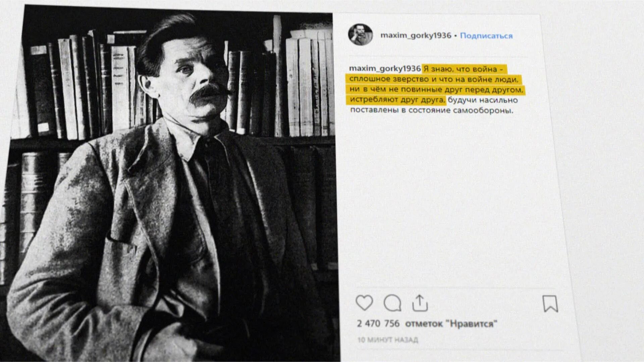This screenshot has width=644, height=362.
Task: Click the unhighlighted text "будучи насильно"
Action: pos(483,100)
